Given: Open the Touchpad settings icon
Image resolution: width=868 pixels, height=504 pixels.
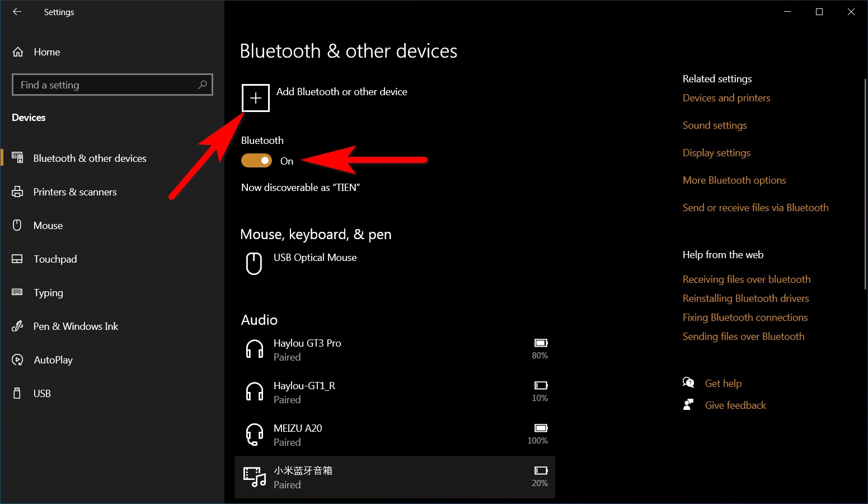Looking at the screenshot, I should pyautogui.click(x=17, y=259).
